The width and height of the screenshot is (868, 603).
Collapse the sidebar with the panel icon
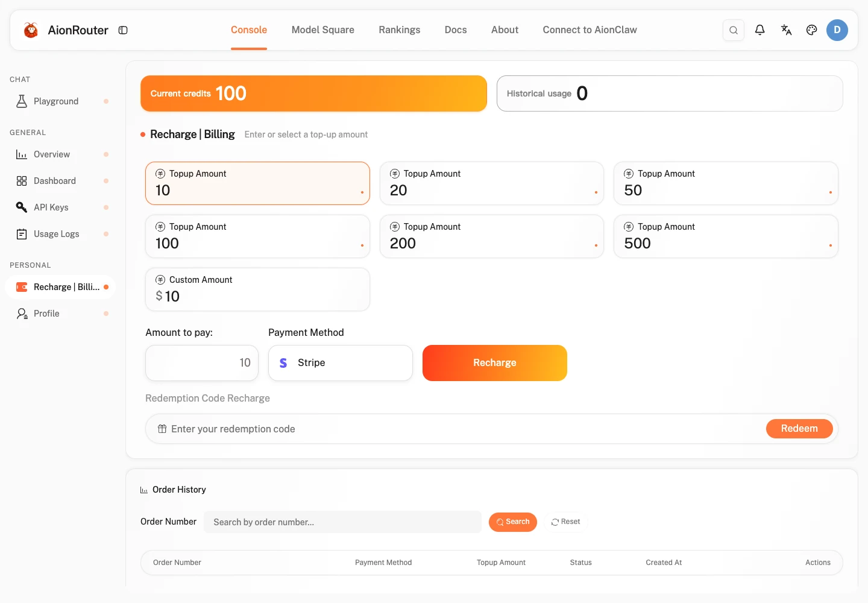pos(123,30)
